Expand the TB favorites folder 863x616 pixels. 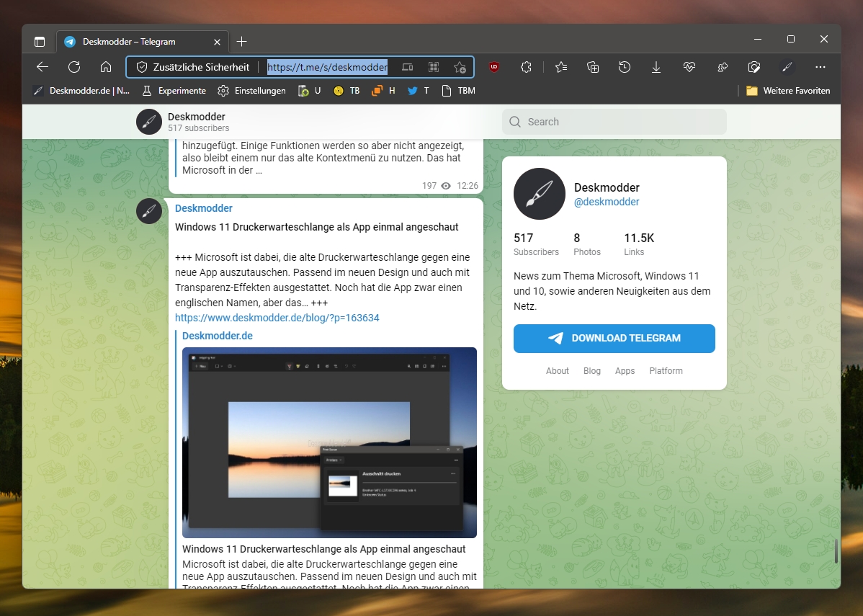[346, 91]
